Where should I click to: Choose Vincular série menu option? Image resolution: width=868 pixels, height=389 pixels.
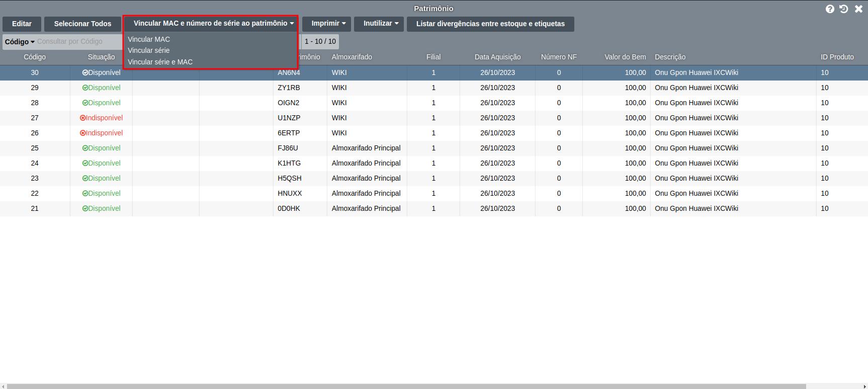[148, 50]
